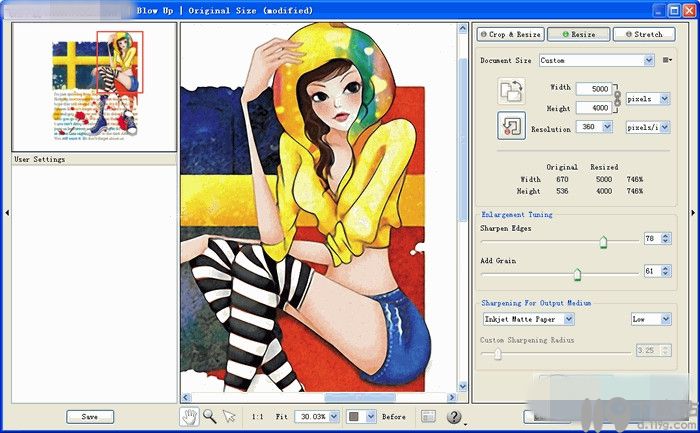Click the Before preview button

tap(394, 416)
